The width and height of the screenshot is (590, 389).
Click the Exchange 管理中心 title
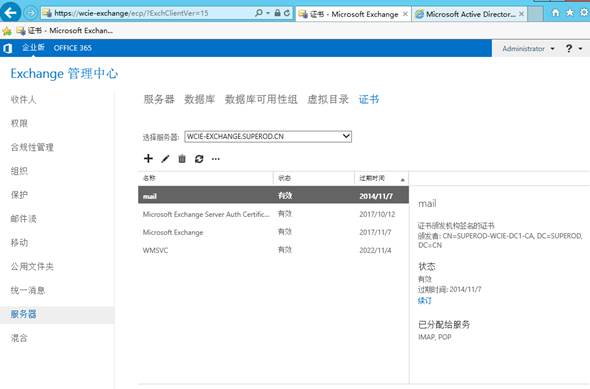click(64, 73)
